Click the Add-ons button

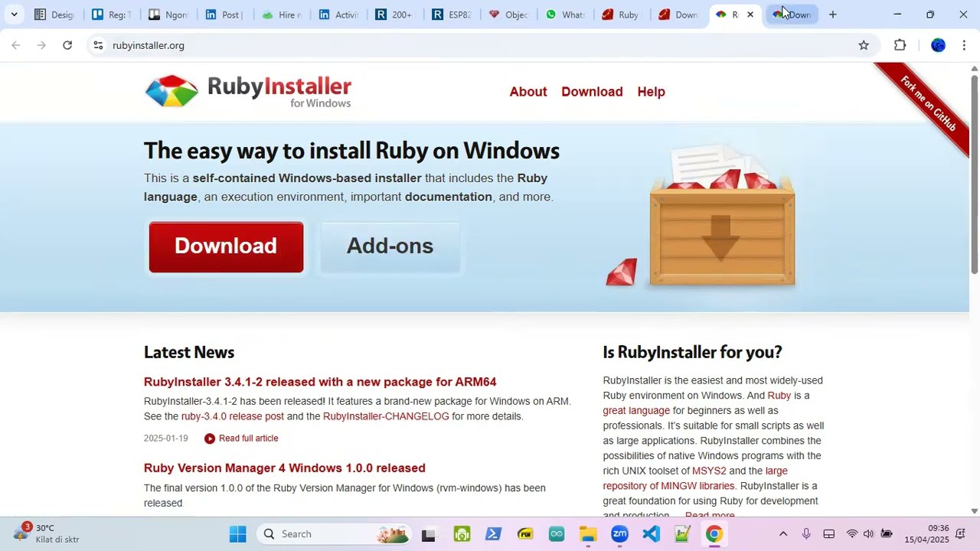click(x=390, y=247)
